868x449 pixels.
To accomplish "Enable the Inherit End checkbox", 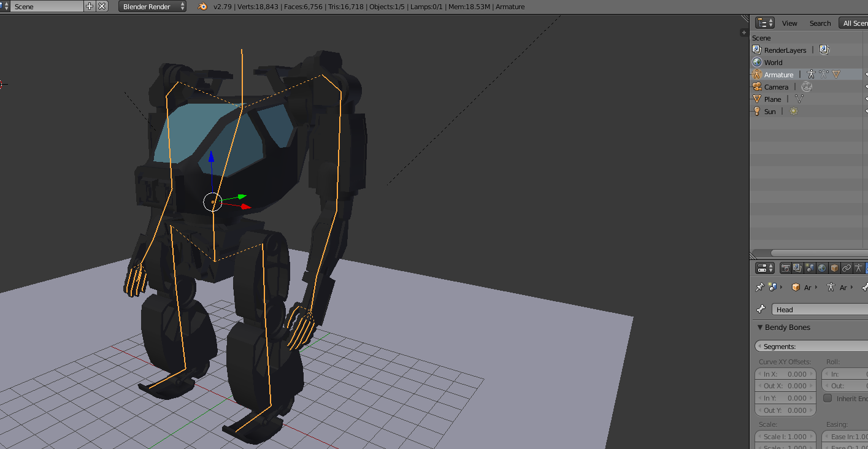I will tap(828, 398).
